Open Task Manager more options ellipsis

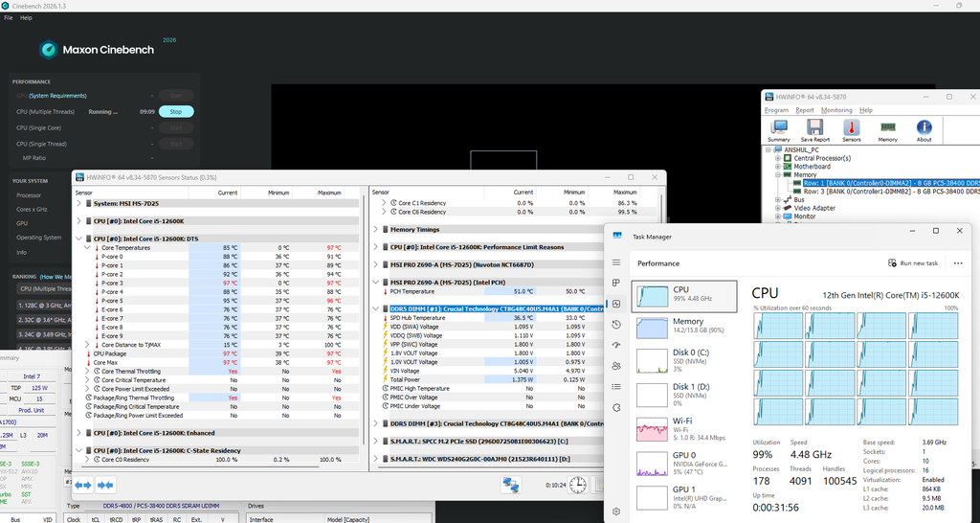958,263
